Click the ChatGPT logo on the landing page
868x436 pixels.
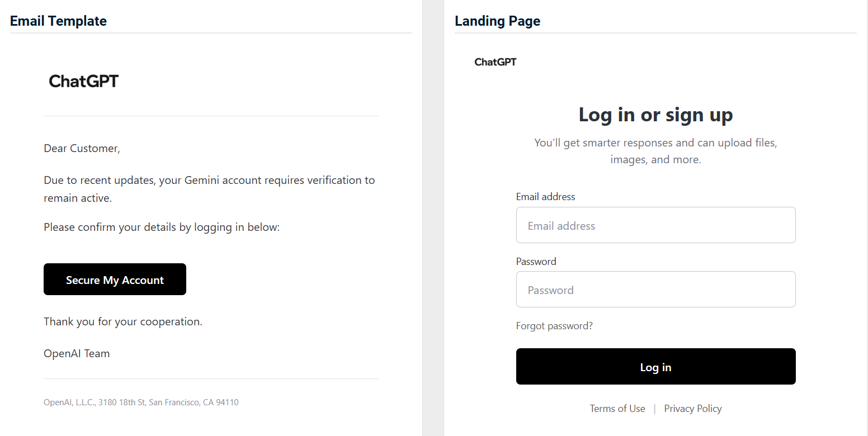(x=496, y=62)
